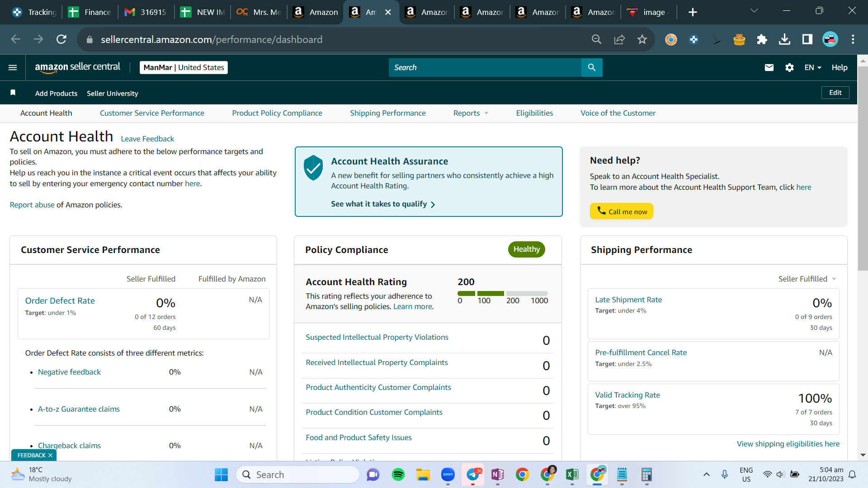The height and width of the screenshot is (488, 868).
Task: Click the browser reload icon
Action: pos(61,39)
